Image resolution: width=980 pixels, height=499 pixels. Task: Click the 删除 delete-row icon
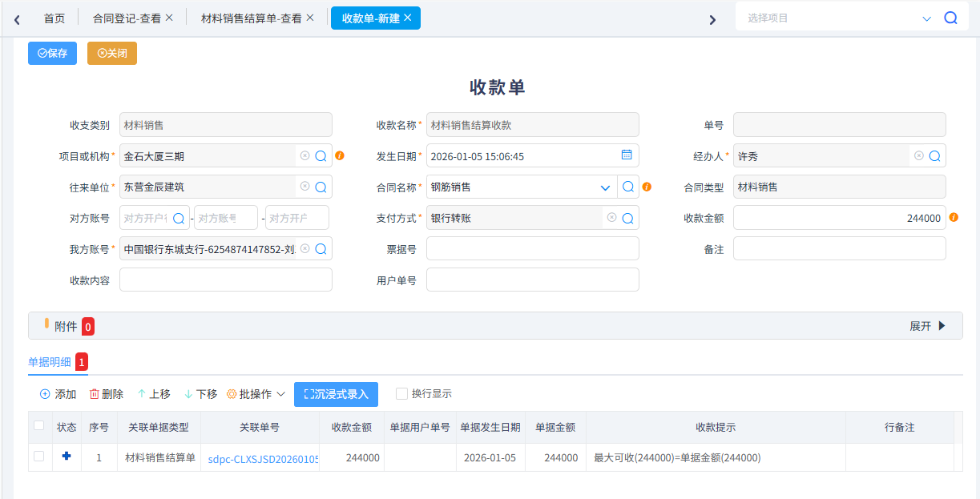pos(94,393)
